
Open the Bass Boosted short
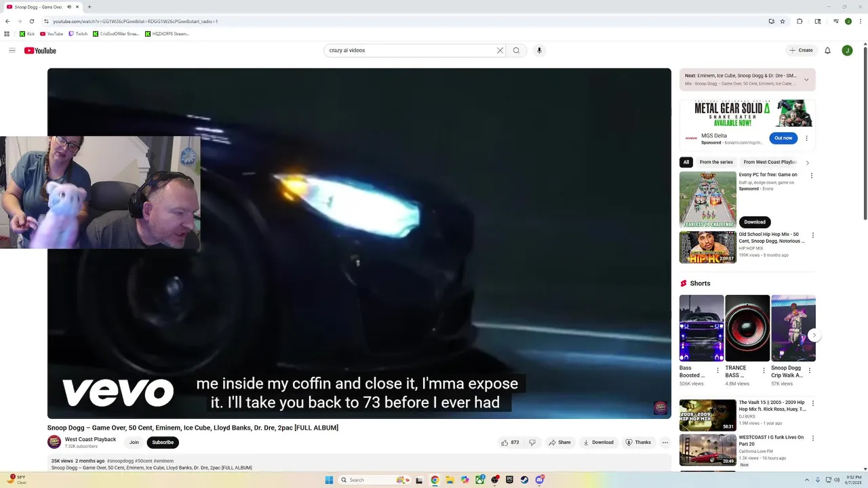pos(701,328)
